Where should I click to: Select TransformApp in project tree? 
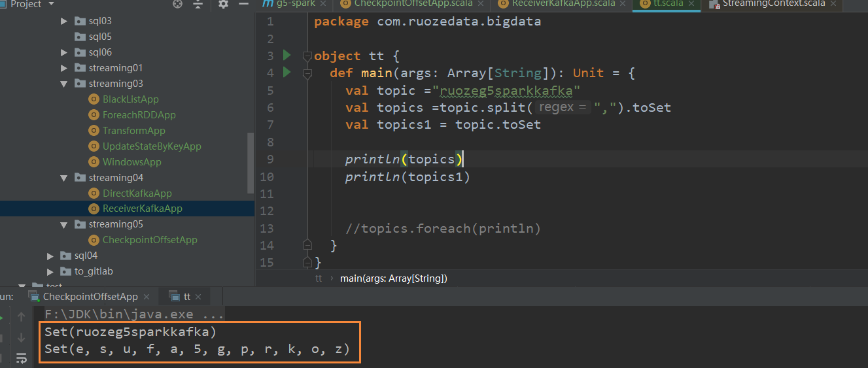(x=134, y=131)
